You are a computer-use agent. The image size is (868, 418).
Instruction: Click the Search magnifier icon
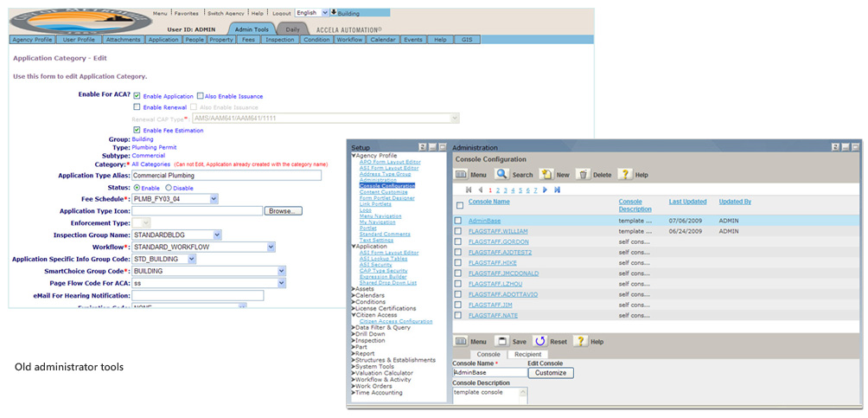click(501, 174)
